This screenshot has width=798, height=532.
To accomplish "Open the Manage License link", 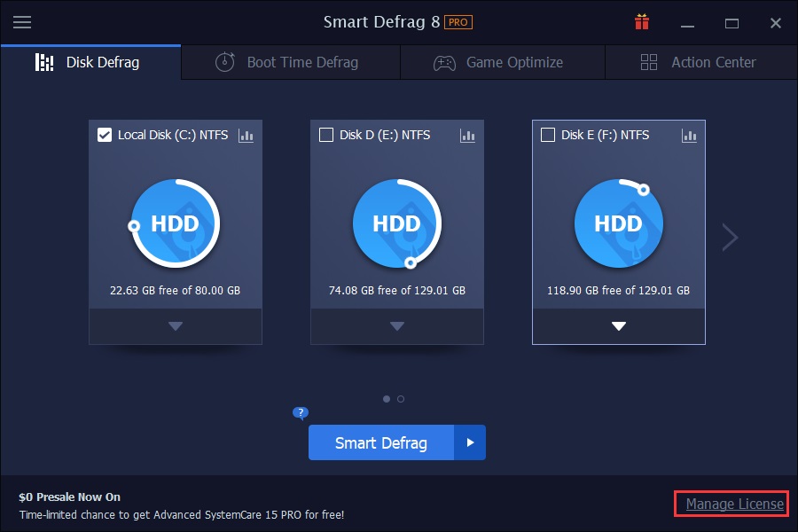I will tap(734, 504).
